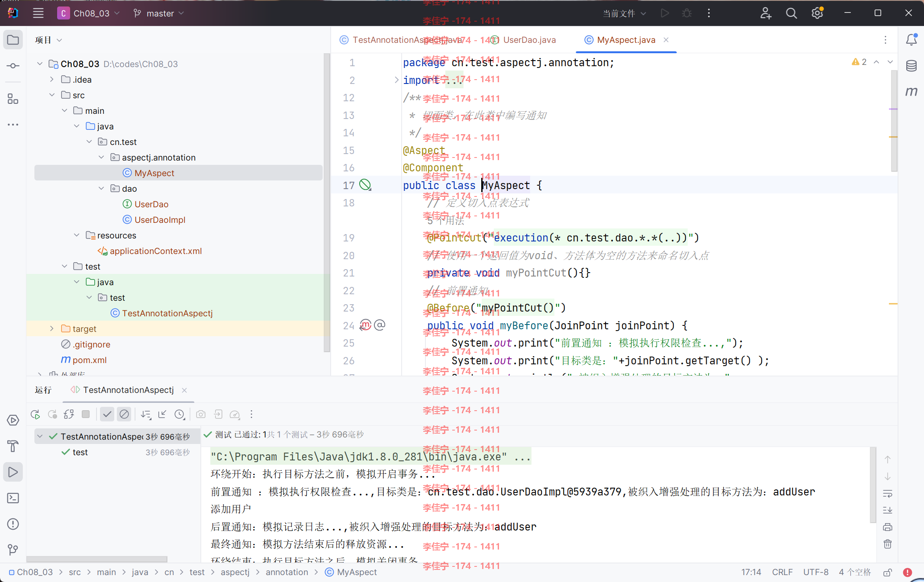Toggle auto-test rerun

pos(69,415)
